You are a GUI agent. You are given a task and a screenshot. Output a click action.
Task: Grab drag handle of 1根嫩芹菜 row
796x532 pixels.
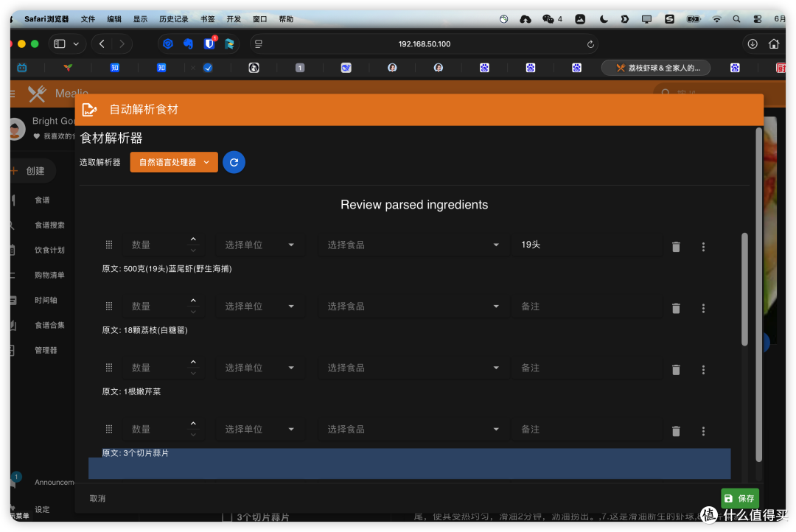pyautogui.click(x=108, y=368)
